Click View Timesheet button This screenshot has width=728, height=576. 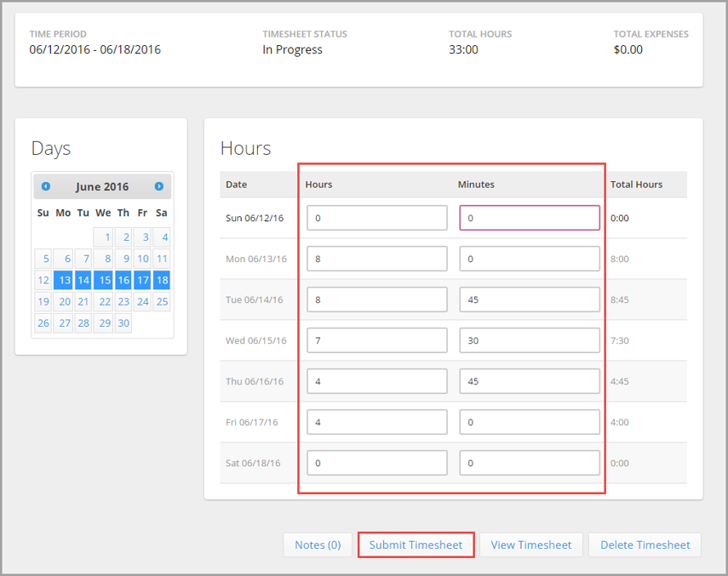(531, 545)
